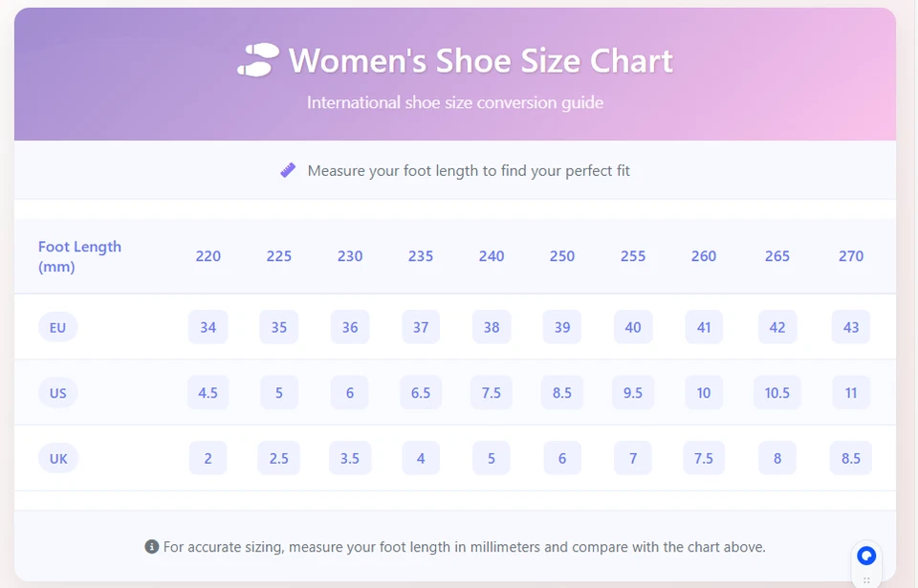Click the Foot Length (mm) header
Screen dimensions: 918x588
[x=79, y=256]
